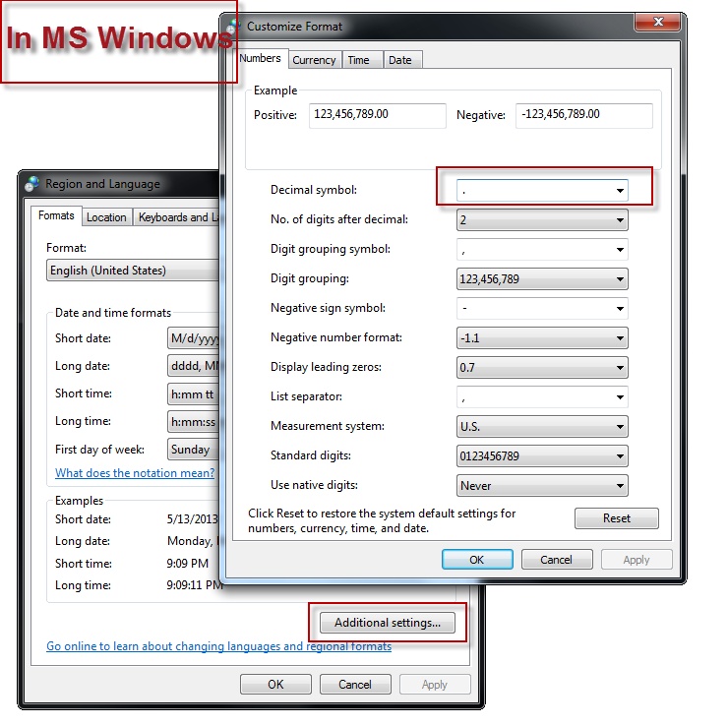The height and width of the screenshot is (726, 728).
Task: Click Cancel in Customize Format dialog
Action: pyautogui.click(x=557, y=560)
